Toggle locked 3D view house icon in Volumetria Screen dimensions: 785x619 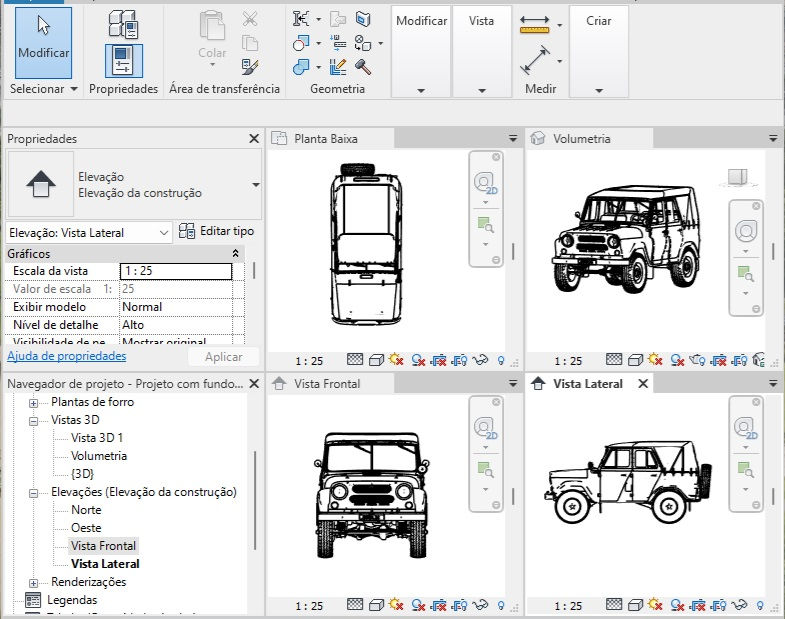pyautogui.click(x=759, y=360)
